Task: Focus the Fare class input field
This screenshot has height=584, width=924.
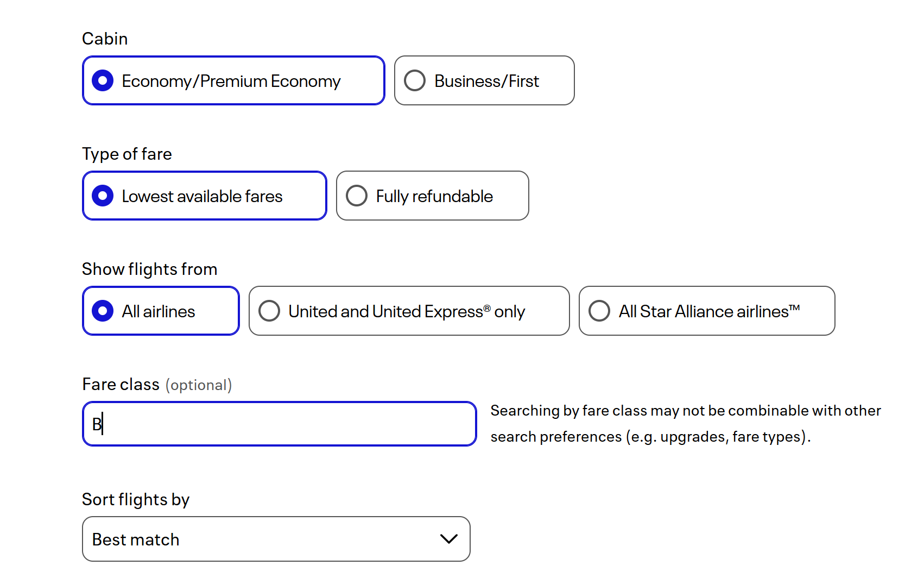Action: pyautogui.click(x=279, y=424)
